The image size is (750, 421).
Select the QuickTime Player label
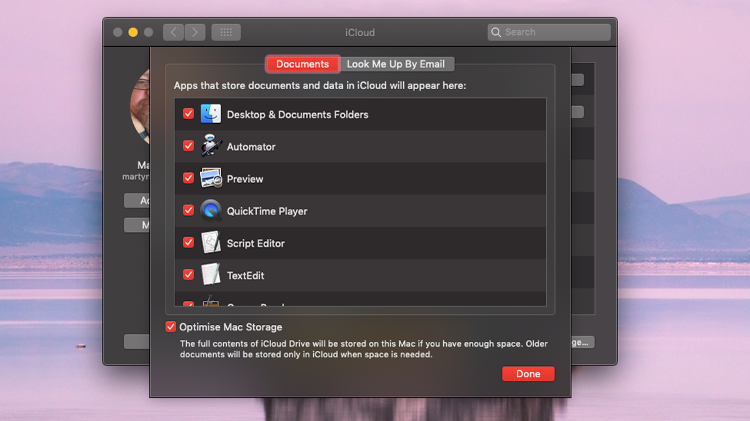coord(267,211)
